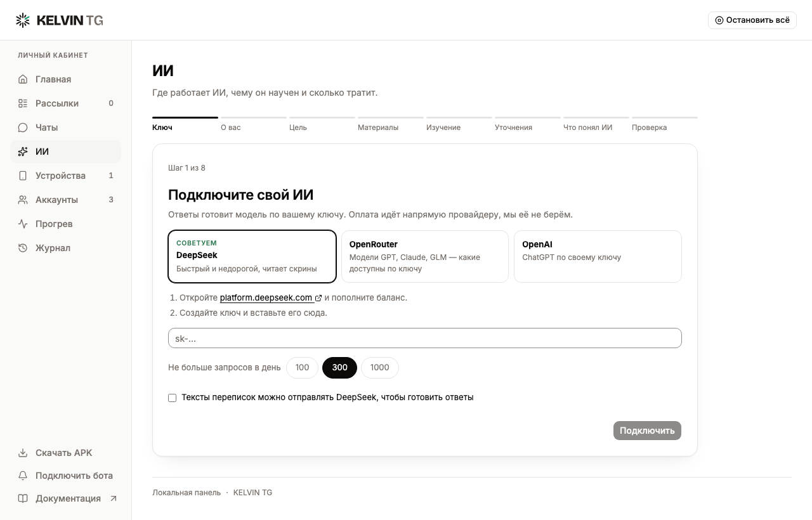Choose the OpenAI provider card
812x520 pixels.
[598, 256]
